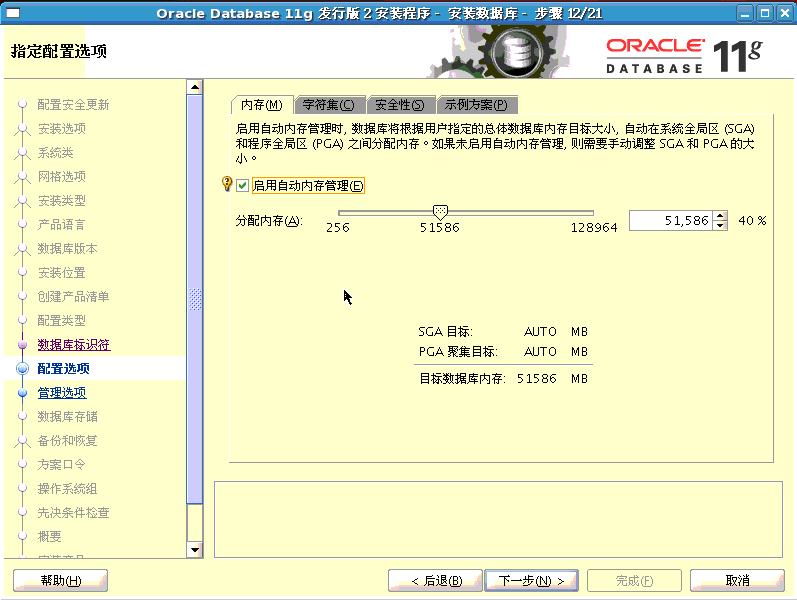Click the 安装位置 step label
The image size is (797, 600).
point(62,273)
